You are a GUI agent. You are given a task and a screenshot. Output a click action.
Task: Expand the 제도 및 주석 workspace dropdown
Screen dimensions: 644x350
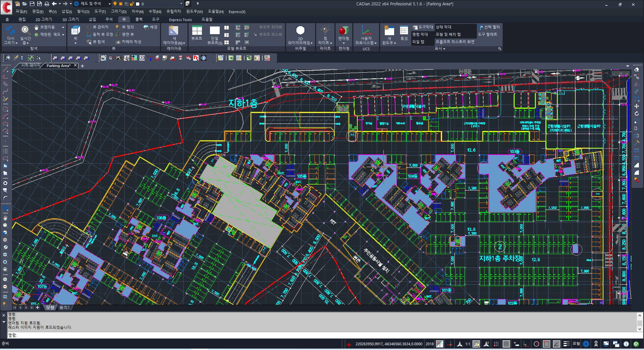(x=109, y=4)
